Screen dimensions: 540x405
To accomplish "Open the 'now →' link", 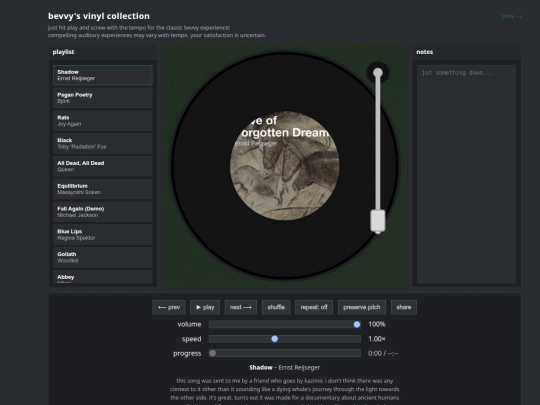I will click(x=512, y=16).
